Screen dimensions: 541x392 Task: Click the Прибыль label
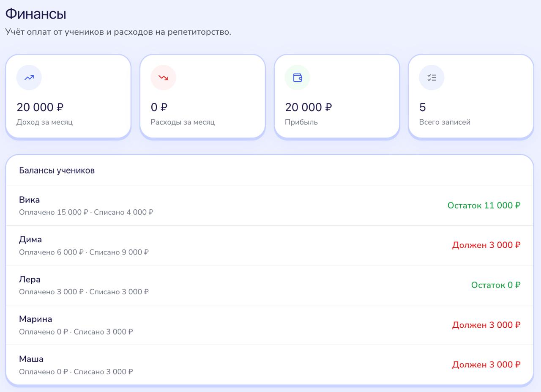(301, 122)
